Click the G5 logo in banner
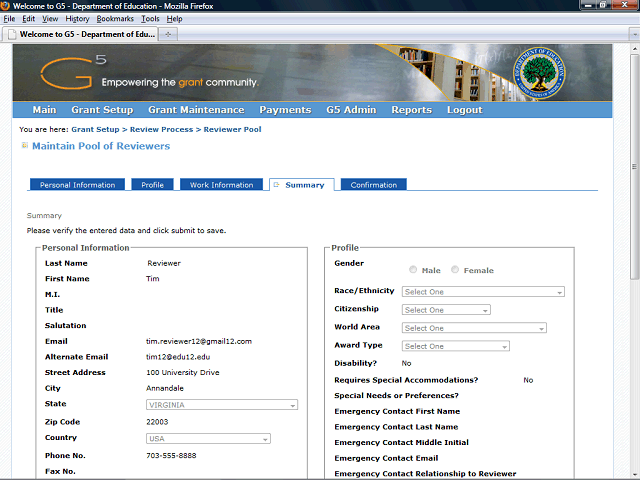The image size is (640, 480). click(x=73, y=73)
